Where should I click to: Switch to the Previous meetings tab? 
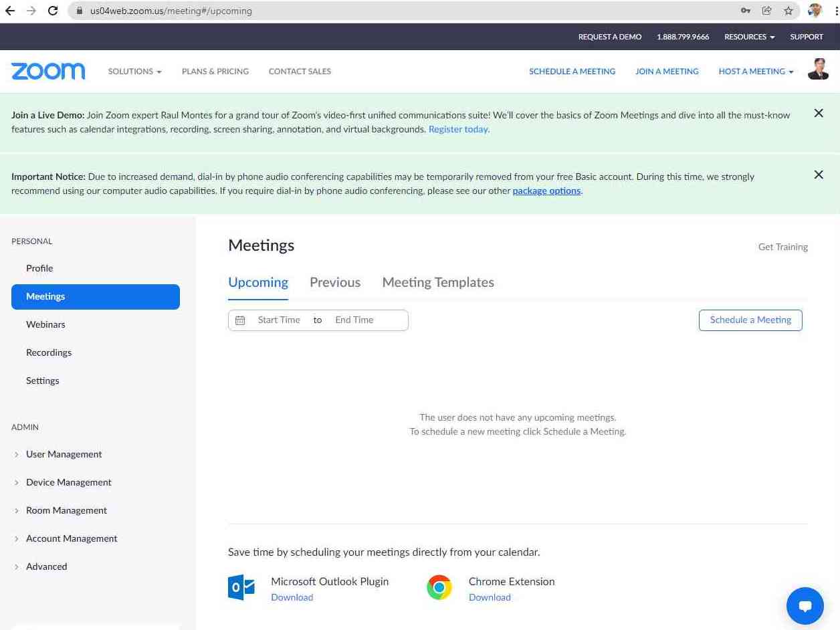pyautogui.click(x=334, y=282)
